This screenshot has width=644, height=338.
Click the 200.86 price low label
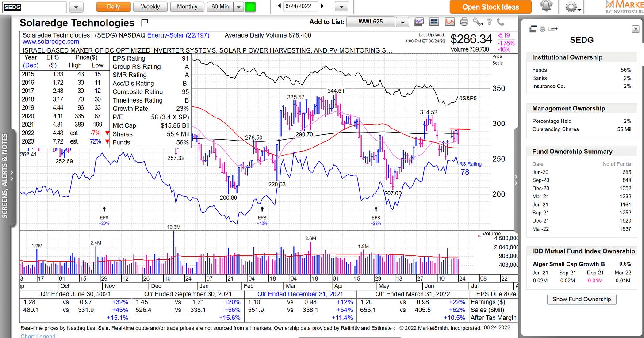point(229,197)
